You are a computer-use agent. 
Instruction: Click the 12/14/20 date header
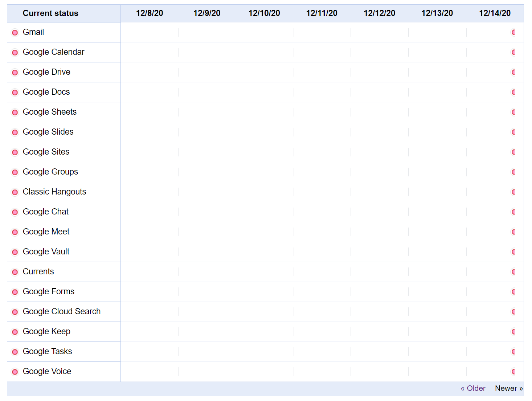(495, 13)
